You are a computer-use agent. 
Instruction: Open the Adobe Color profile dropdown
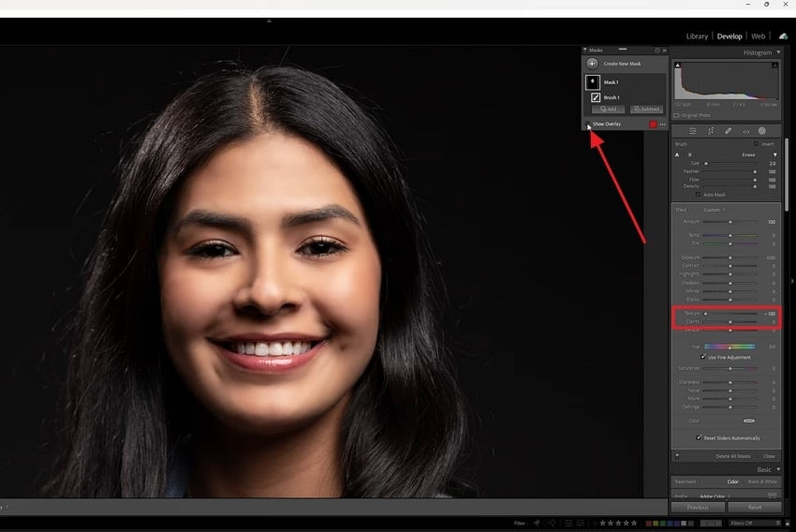click(x=715, y=496)
